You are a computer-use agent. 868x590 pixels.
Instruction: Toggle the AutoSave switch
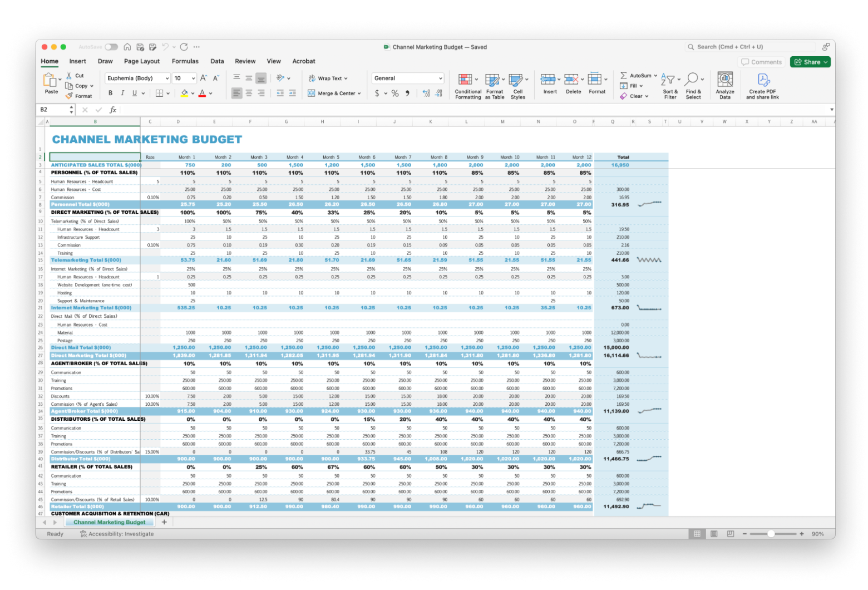pos(111,47)
